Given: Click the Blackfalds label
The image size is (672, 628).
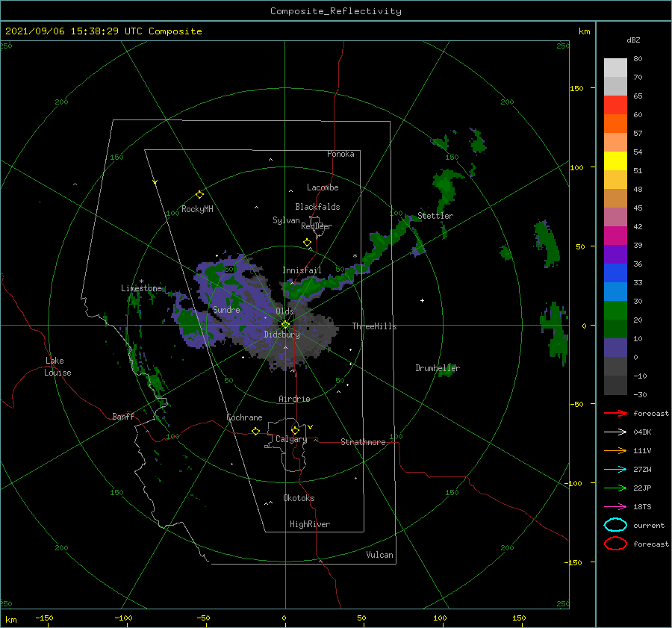Looking at the screenshot, I should (x=317, y=207).
